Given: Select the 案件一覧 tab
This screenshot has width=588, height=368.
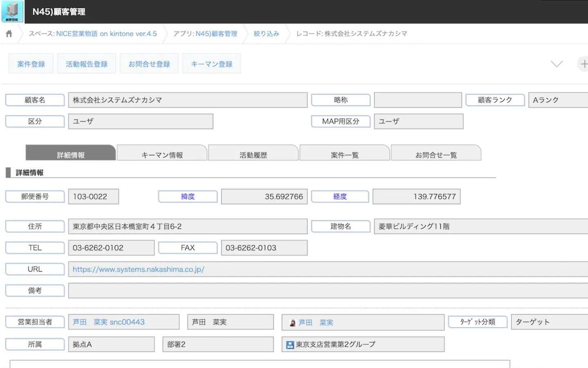Looking at the screenshot, I should pos(345,155).
